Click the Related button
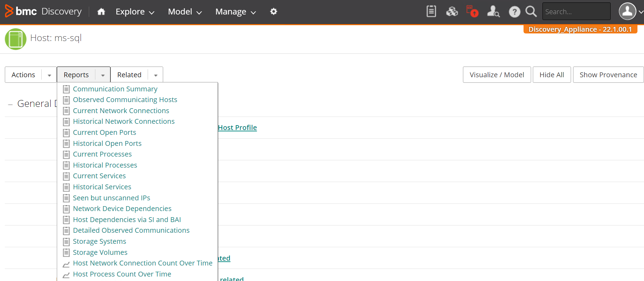The image size is (644, 281). click(x=129, y=75)
